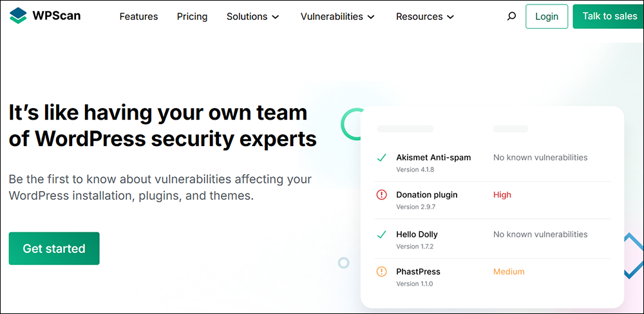Click green checkmark beside Akismet Anti-spam
Viewport: 644px width, 314px height.
point(381,157)
